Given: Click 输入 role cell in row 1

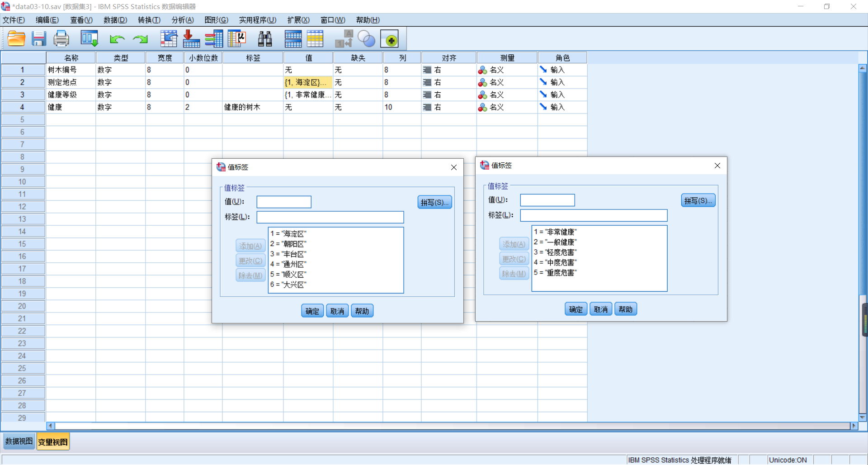Looking at the screenshot, I should [x=562, y=70].
